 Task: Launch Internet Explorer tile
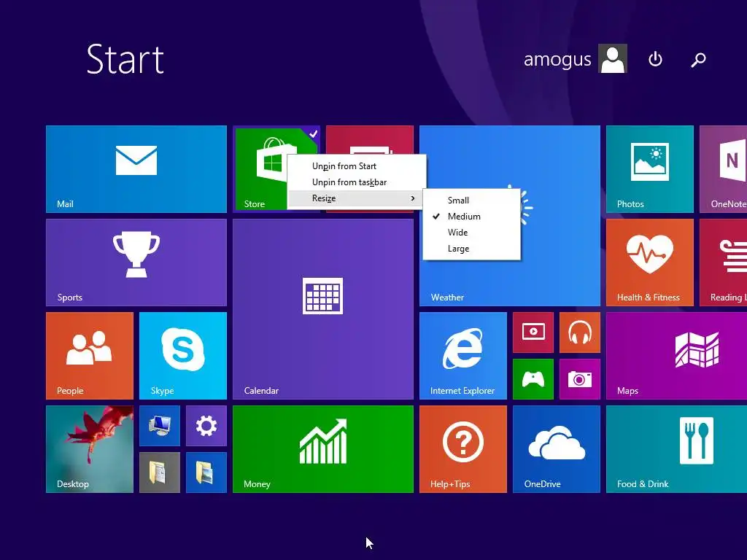(463, 356)
